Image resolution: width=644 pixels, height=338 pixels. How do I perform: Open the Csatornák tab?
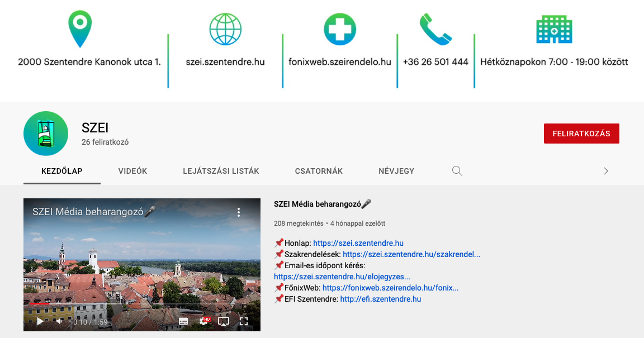[319, 171]
